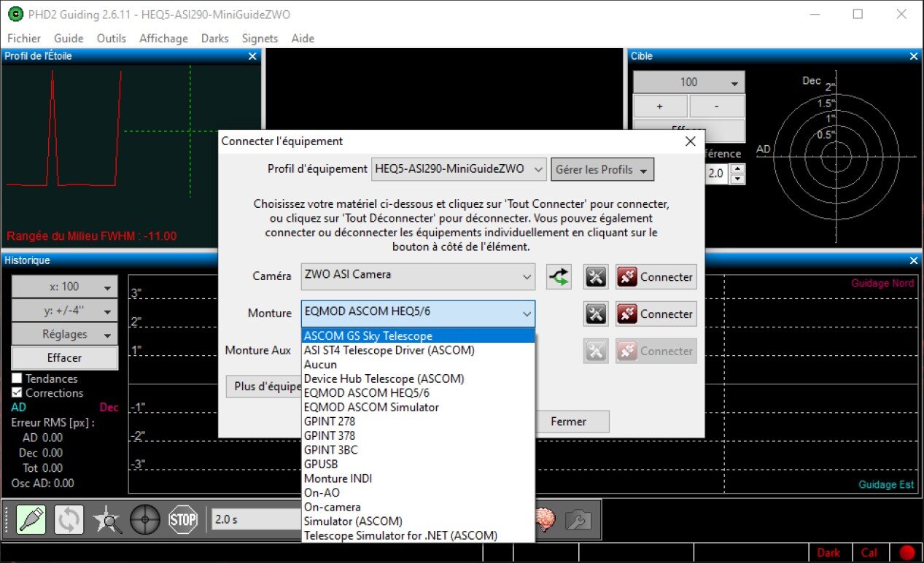The image size is (924, 563).
Task: Open the 100 dropdown in Cible panel
Action: pyautogui.click(x=688, y=82)
